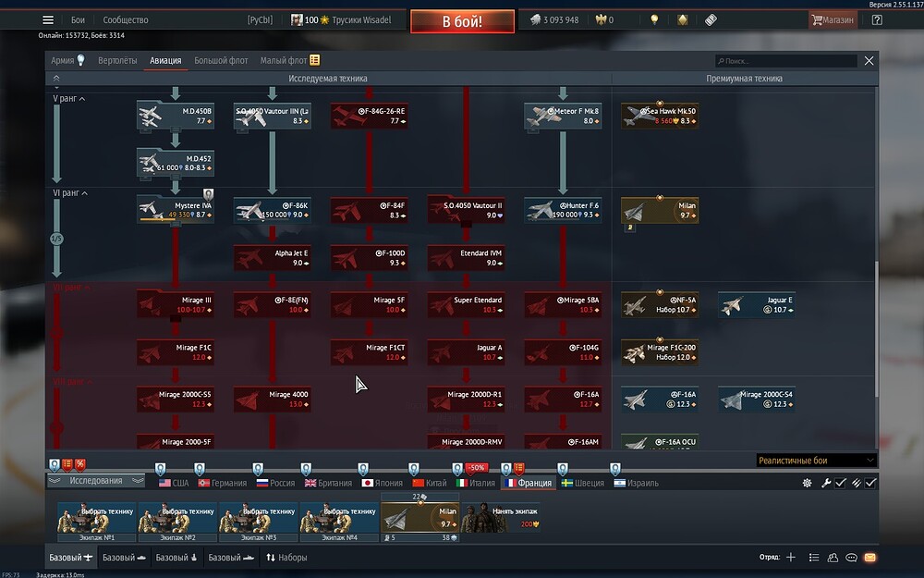The height and width of the screenshot is (578, 924).
Task: Open the Реалистичные бои mode dropdown
Action: tap(817, 460)
